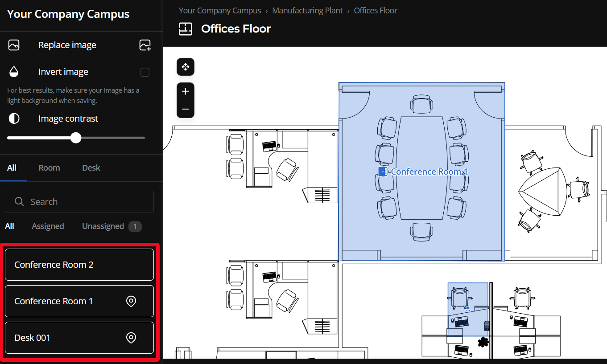Image resolution: width=607 pixels, height=364 pixels.
Task: Adjust the Image contrast slider
Action: [75, 138]
